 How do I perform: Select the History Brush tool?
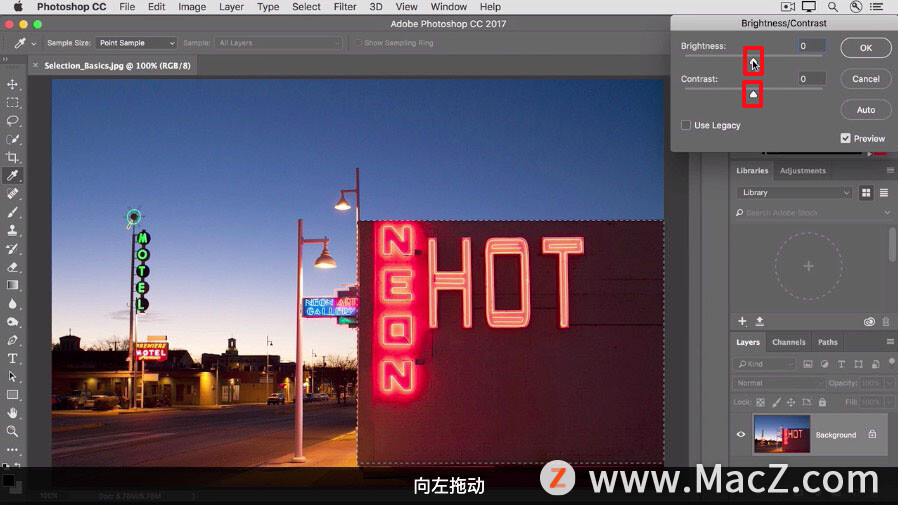pos(12,248)
